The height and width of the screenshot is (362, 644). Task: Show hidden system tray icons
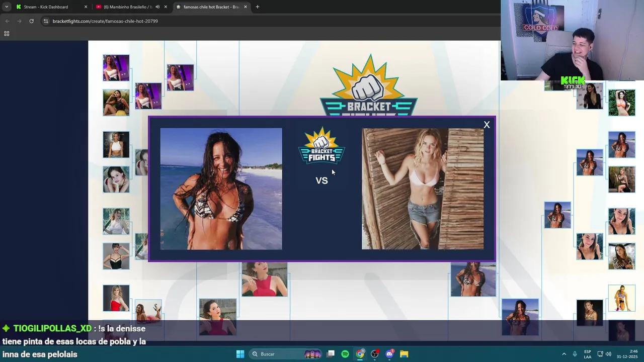click(564, 354)
